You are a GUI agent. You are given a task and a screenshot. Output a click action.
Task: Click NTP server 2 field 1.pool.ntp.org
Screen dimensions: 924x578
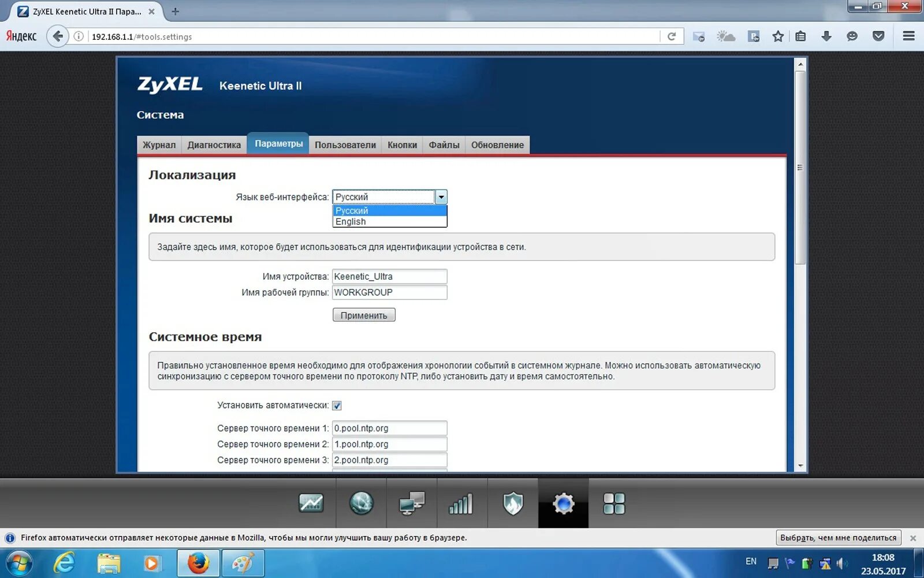[390, 444]
